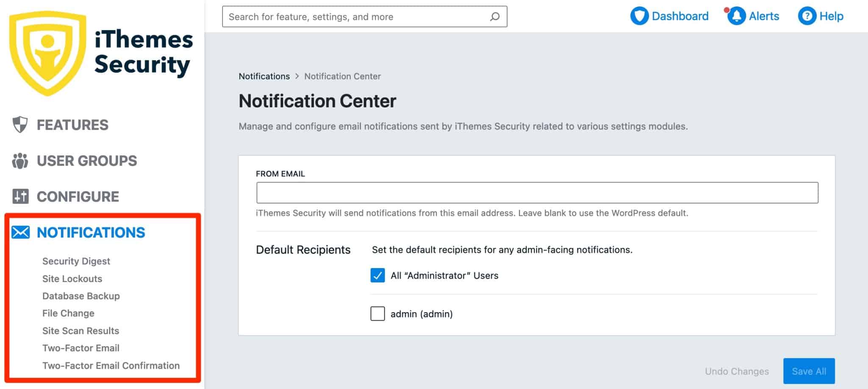Click the Default Recipients label
The width and height of the screenshot is (868, 389).
pyautogui.click(x=303, y=250)
